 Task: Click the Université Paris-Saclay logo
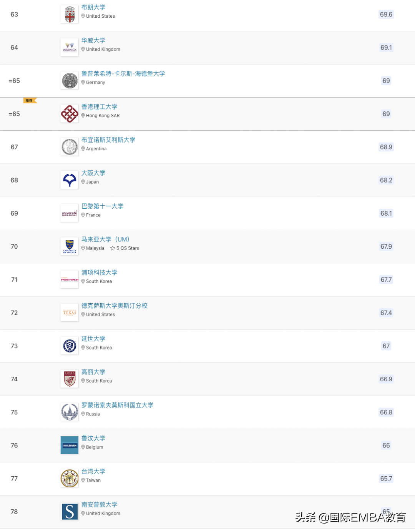[x=70, y=213]
